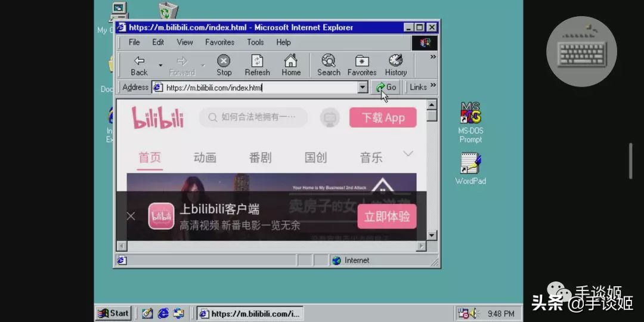
Task: Click the Show Desktop quick launch icon
Action: pyautogui.click(x=147, y=314)
